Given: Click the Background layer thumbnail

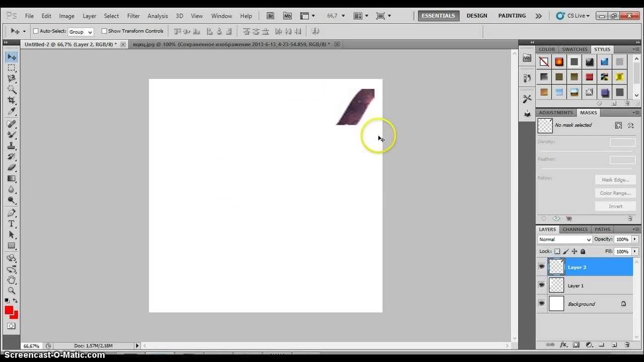Looking at the screenshot, I should pos(556,304).
